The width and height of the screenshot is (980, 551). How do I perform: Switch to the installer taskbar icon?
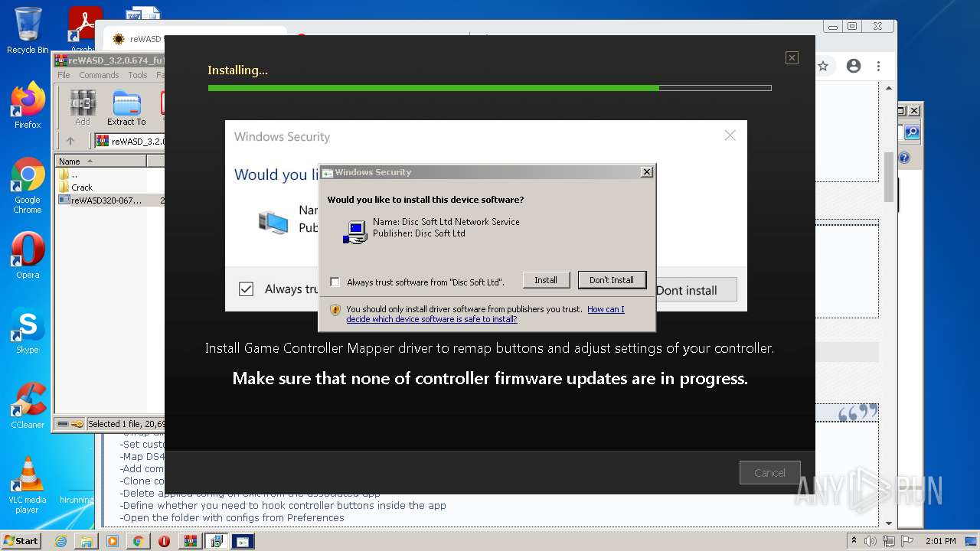pyautogui.click(x=216, y=541)
